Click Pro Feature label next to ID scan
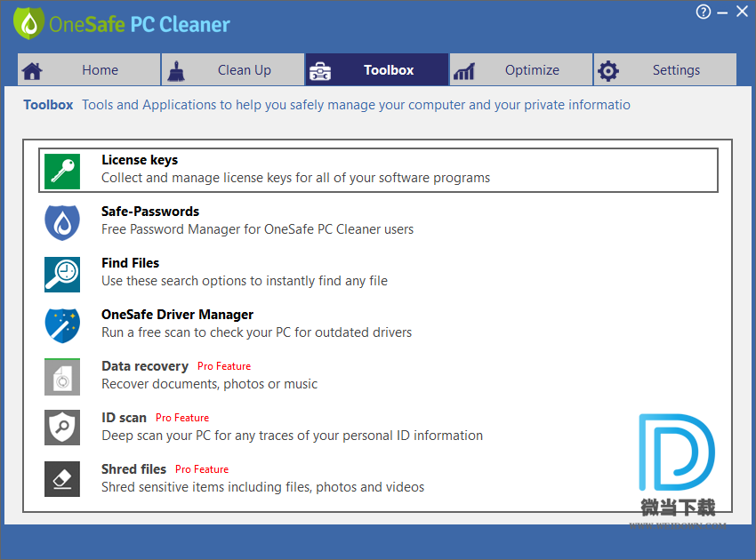The height and width of the screenshot is (560, 756). (182, 418)
